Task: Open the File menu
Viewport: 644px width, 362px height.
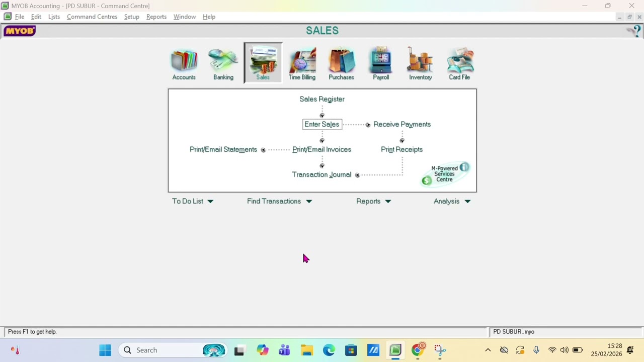Action: pos(20,17)
